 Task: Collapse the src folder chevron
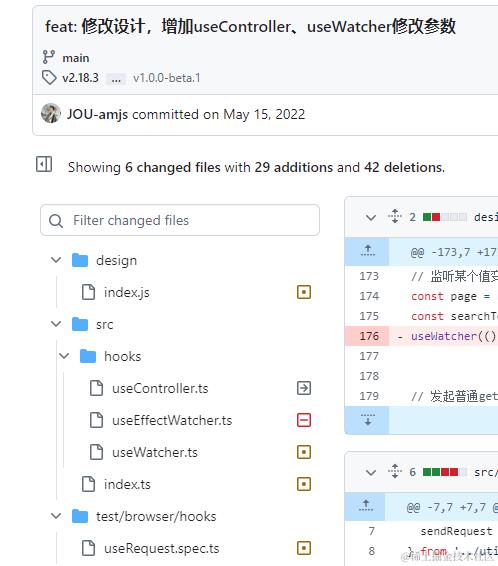point(56,324)
